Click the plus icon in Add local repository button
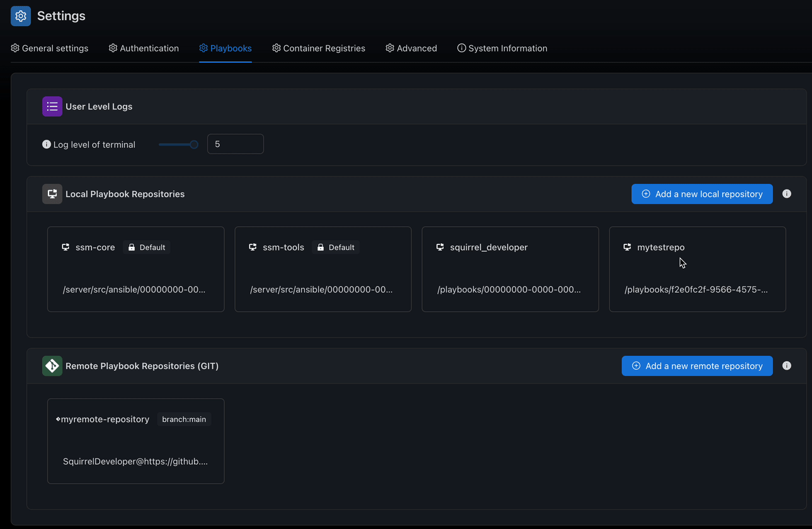The width and height of the screenshot is (812, 529). point(646,194)
